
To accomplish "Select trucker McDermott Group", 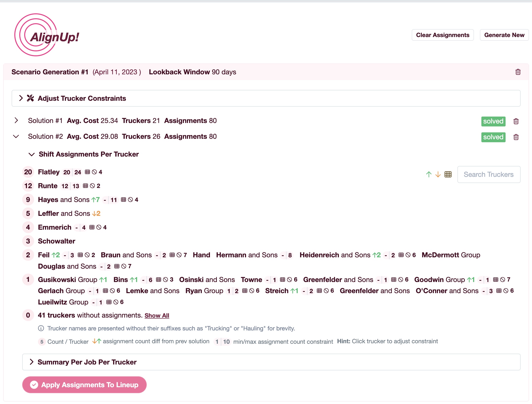I will click(451, 255).
